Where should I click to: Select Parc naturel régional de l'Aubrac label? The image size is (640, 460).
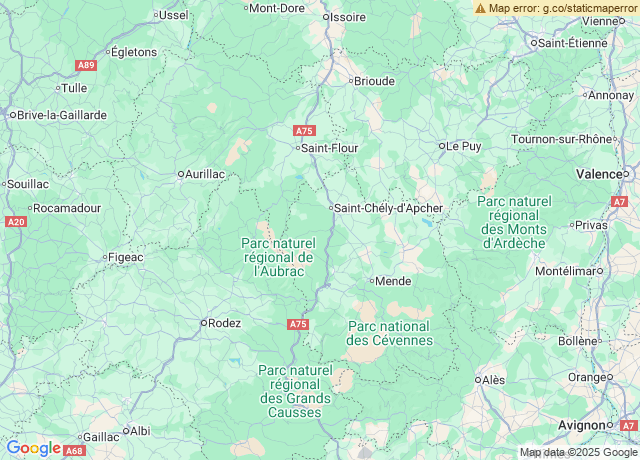[278, 257]
